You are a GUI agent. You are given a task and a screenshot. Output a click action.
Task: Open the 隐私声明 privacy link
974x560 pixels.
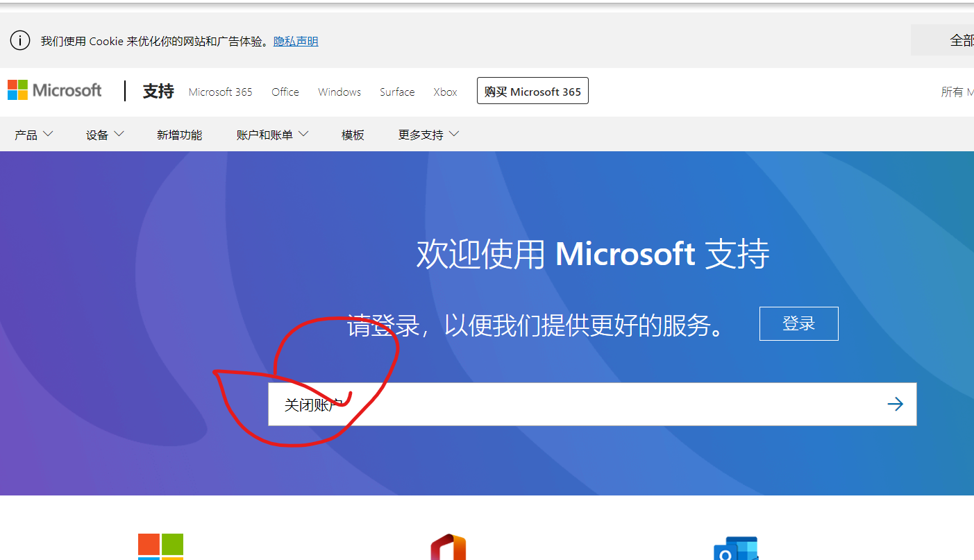coord(296,41)
